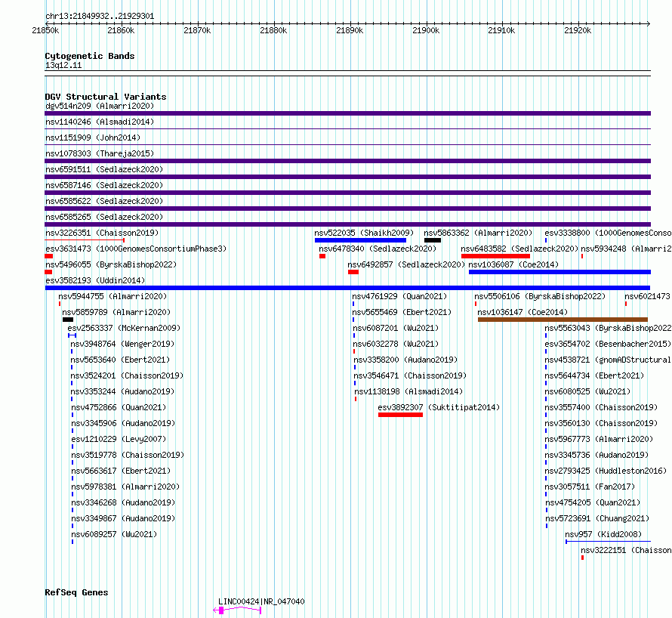Click the nsv5644734 (Ebert2021) label
The image size is (672, 618).
(x=594, y=375)
